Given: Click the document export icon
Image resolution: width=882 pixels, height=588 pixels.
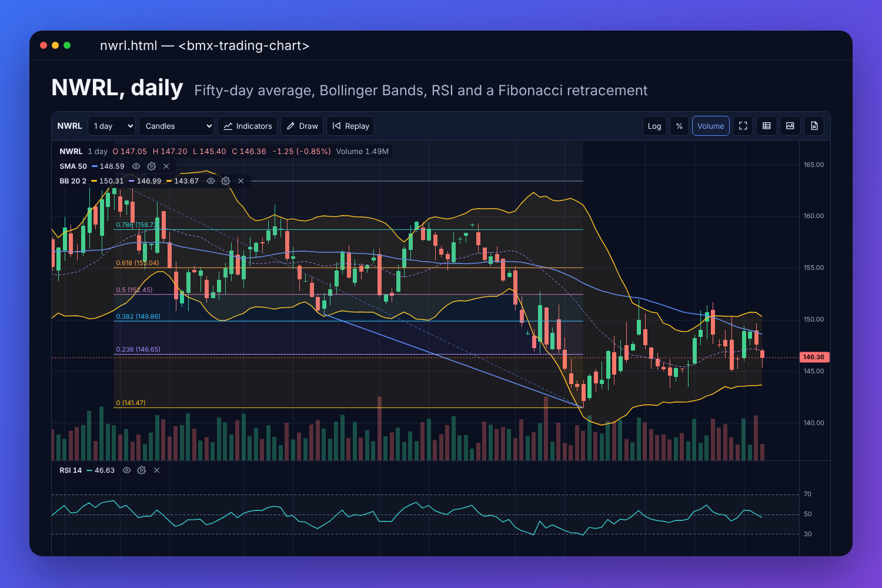Looking at the screenshot, I should (814, 126).
